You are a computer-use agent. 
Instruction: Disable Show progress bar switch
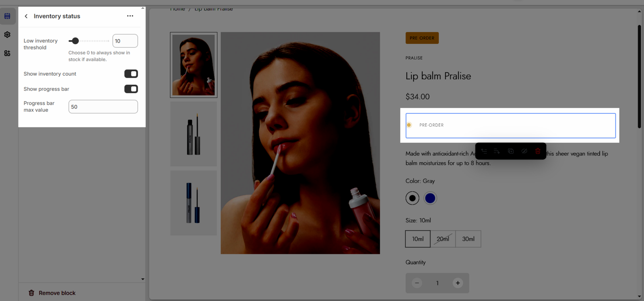[x=131, y=89]
